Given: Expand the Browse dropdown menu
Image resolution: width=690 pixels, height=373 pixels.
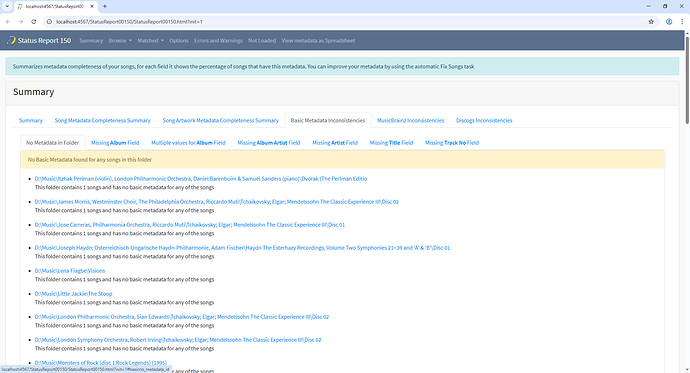Looking at the screenshot, I should click(120, 40).
